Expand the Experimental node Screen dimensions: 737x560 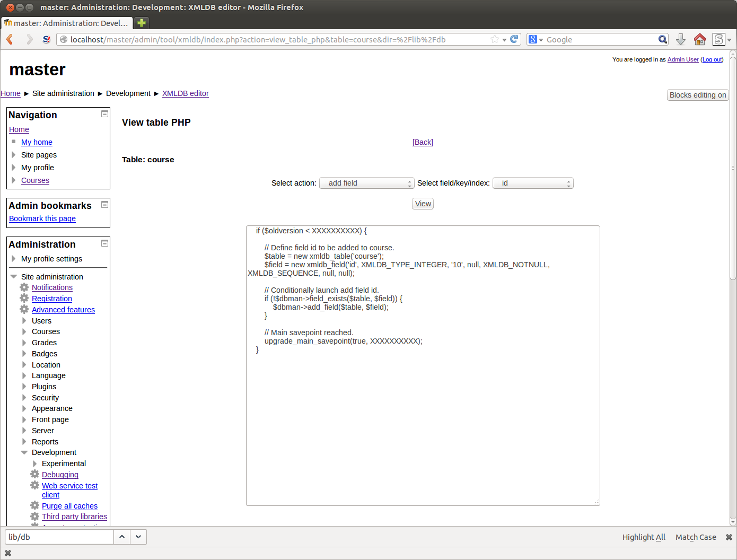(x=34, y=463)
